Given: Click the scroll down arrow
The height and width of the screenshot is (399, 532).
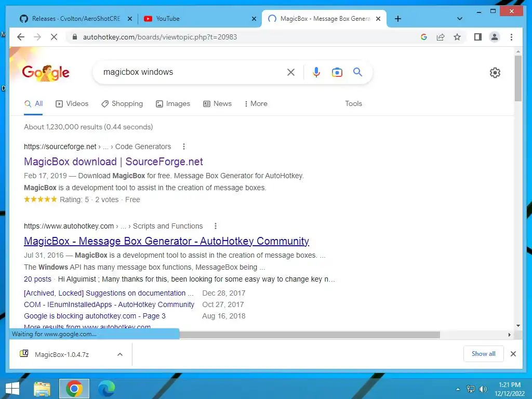Looking at the screenshot, I should (518, 326).
